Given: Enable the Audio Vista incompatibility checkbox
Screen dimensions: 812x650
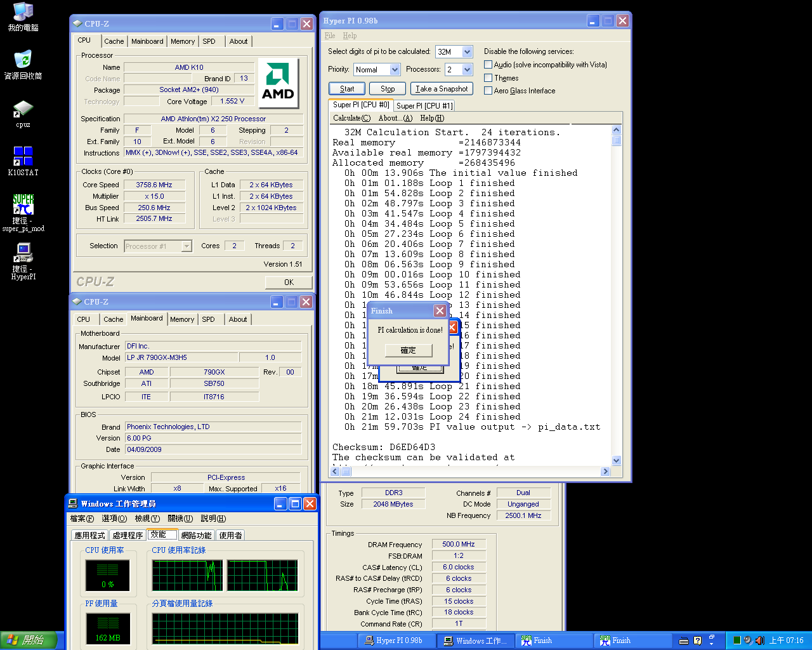Looking at the screenshot, I should (488, 64).
